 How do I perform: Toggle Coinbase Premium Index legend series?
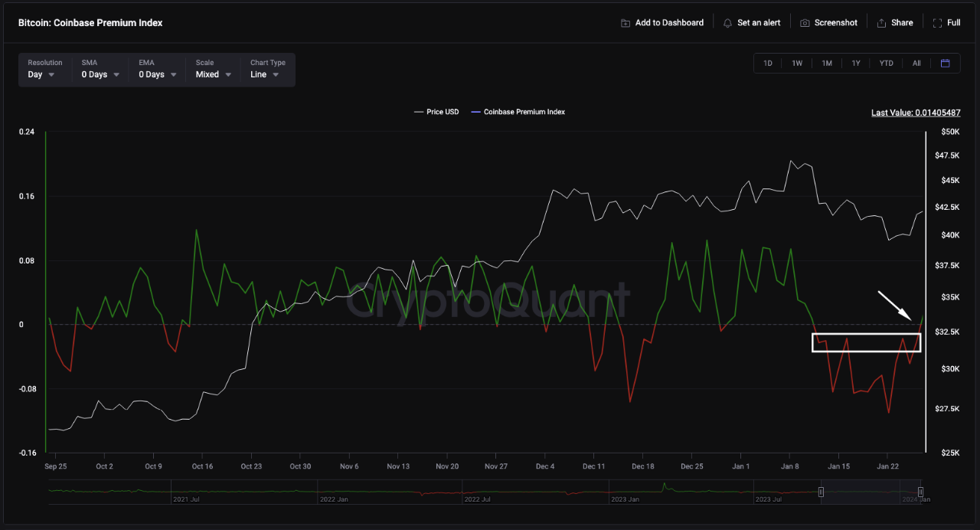click(518, 112)
